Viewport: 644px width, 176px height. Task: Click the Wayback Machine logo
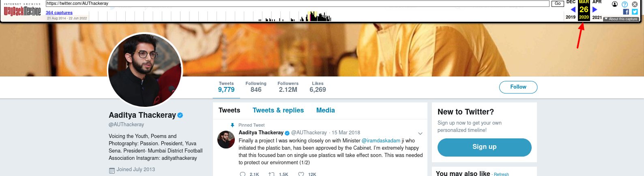(x=22, y=11)
